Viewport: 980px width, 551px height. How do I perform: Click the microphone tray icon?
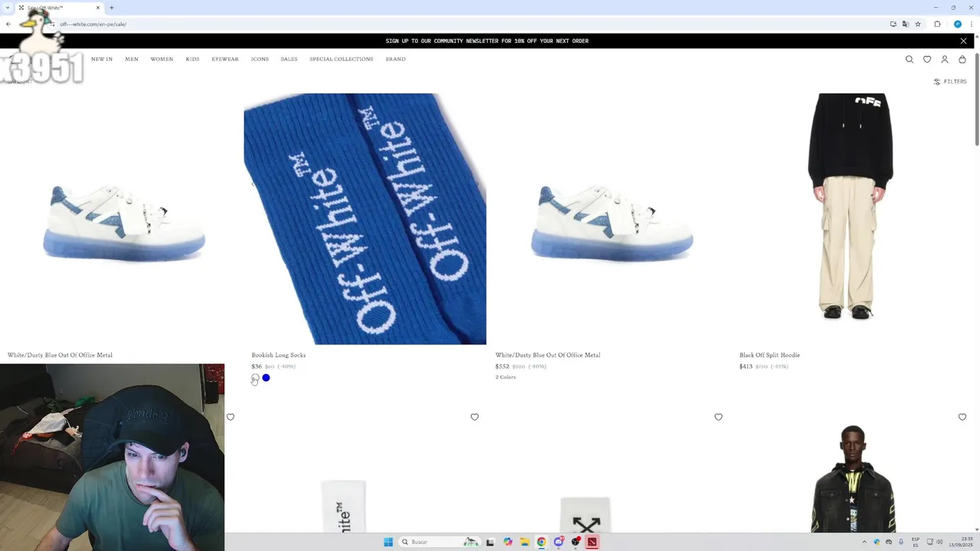pos(901,542)
